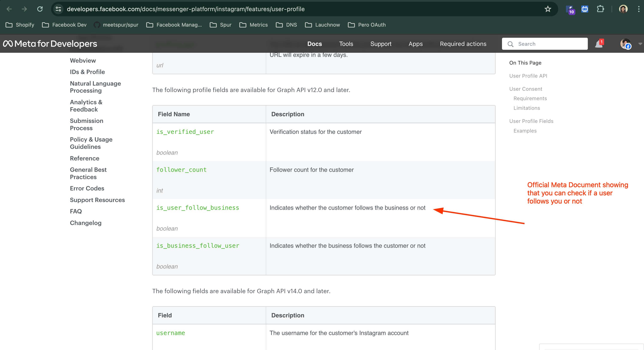The image size is (644, 350).
Task: Select the Reference sidebar item
Action: tap(85, 158)
